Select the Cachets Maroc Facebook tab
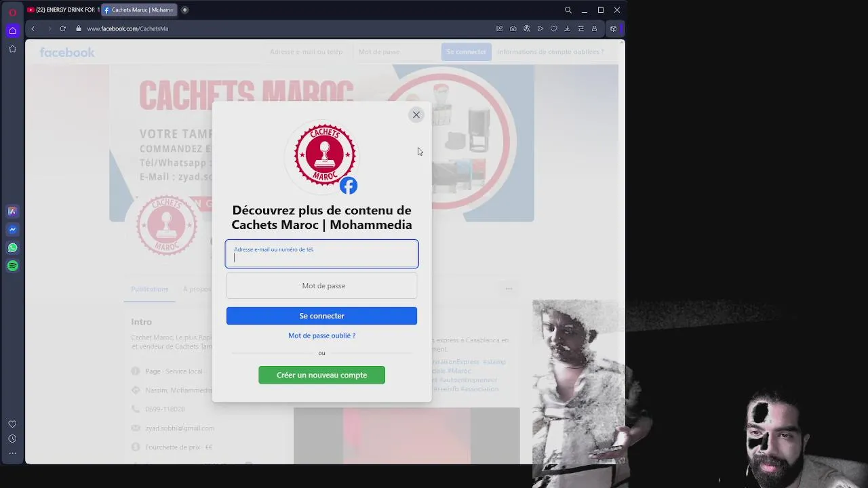This screenshot has height=488, width=868. pos(139,10)
